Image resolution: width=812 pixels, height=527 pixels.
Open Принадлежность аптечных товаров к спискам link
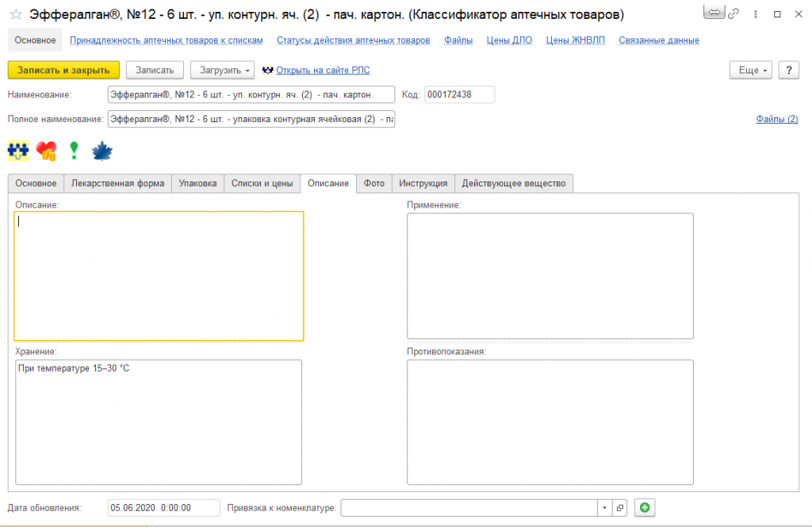167,40
